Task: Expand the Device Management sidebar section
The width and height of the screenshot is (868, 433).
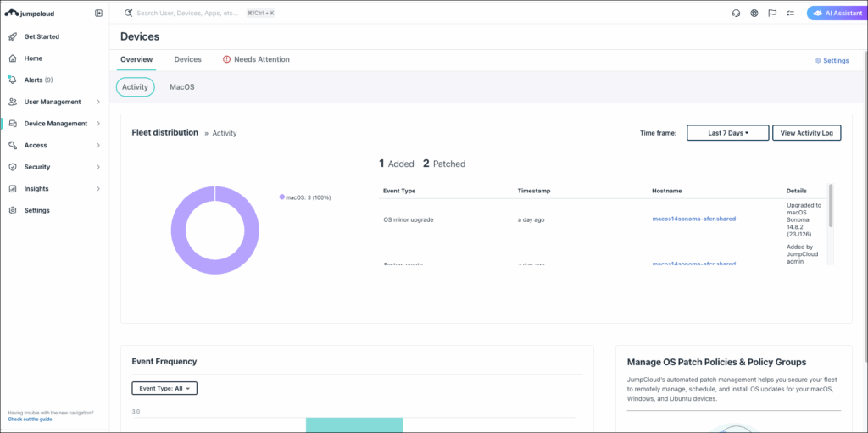Action: pos(98,124)
